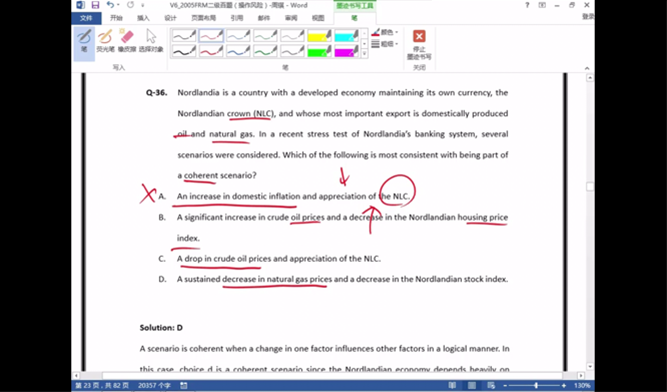
Task: Activate the Eraser (橡皮擦) tool
Action: [127, 41]
